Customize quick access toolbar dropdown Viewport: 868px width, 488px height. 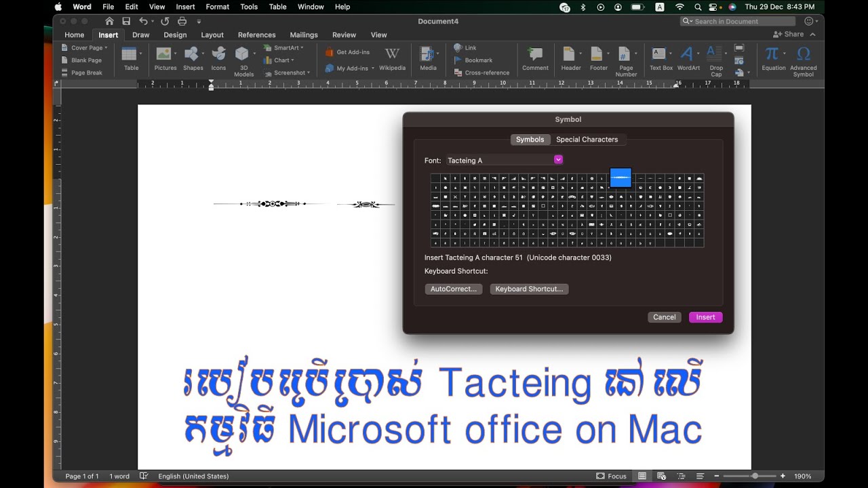click(x=199, y=22)
